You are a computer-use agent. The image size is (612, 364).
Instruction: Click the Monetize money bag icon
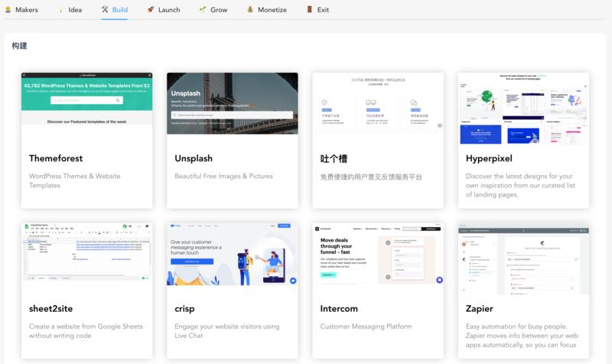point(250,9)
